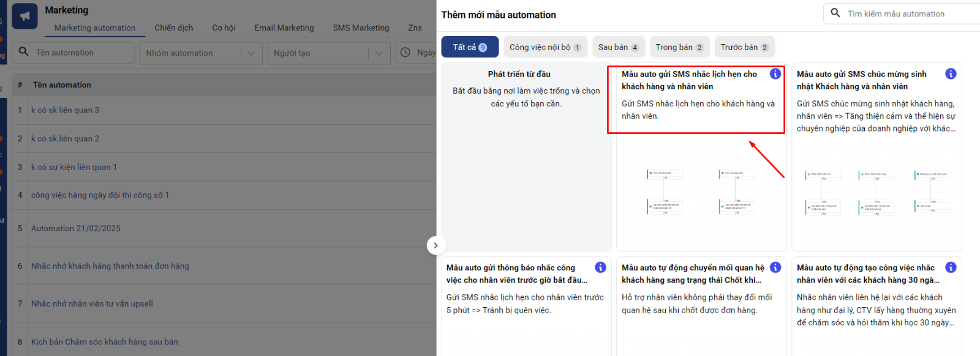Collapse the template panel with arrow button

point(435,245)
